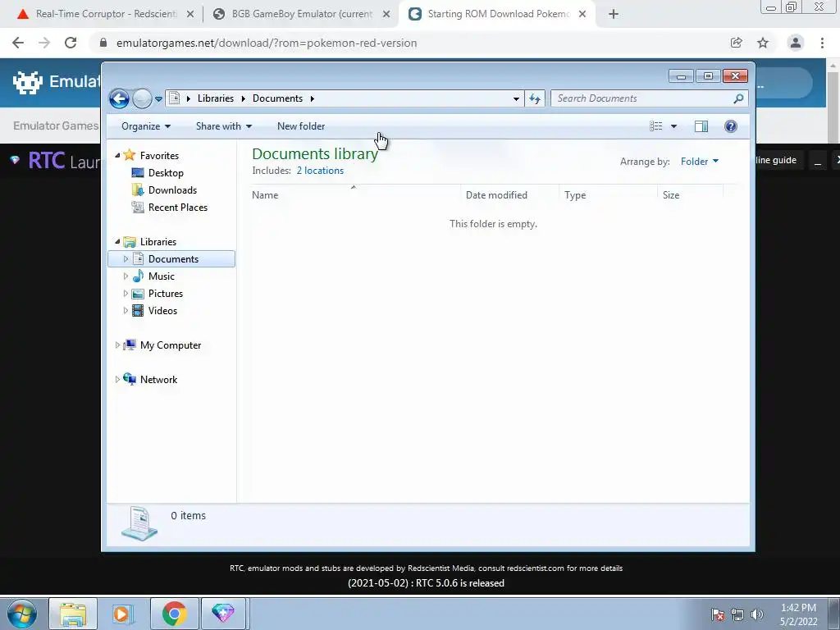Screen dimensions: 840x630
Task: Change view with the view icon button
Action: 655,126
